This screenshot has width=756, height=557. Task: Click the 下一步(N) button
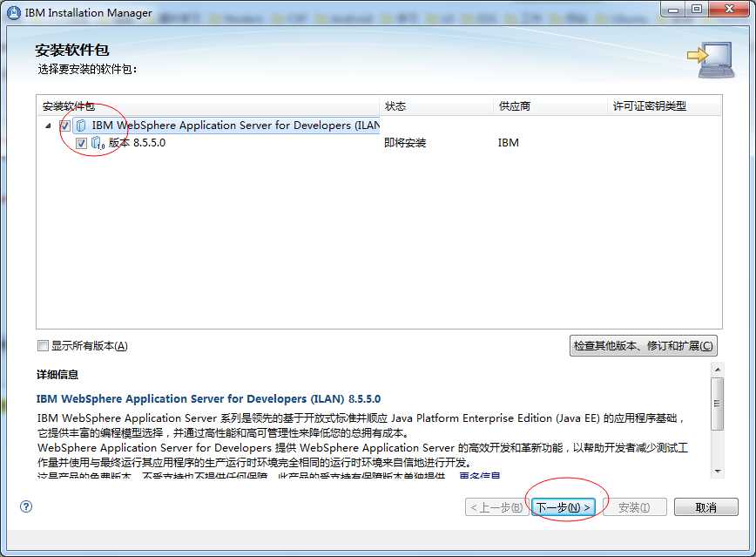564,507
